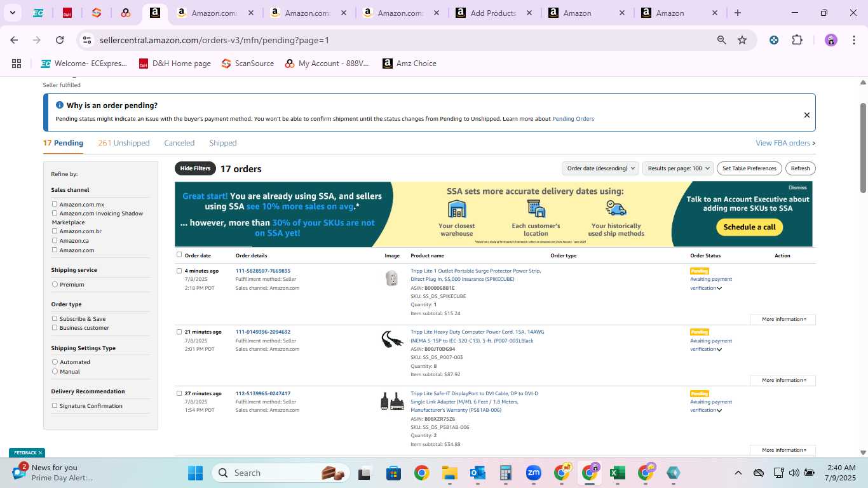Check the Amazon.com.br sales channel

pos(55,231)
